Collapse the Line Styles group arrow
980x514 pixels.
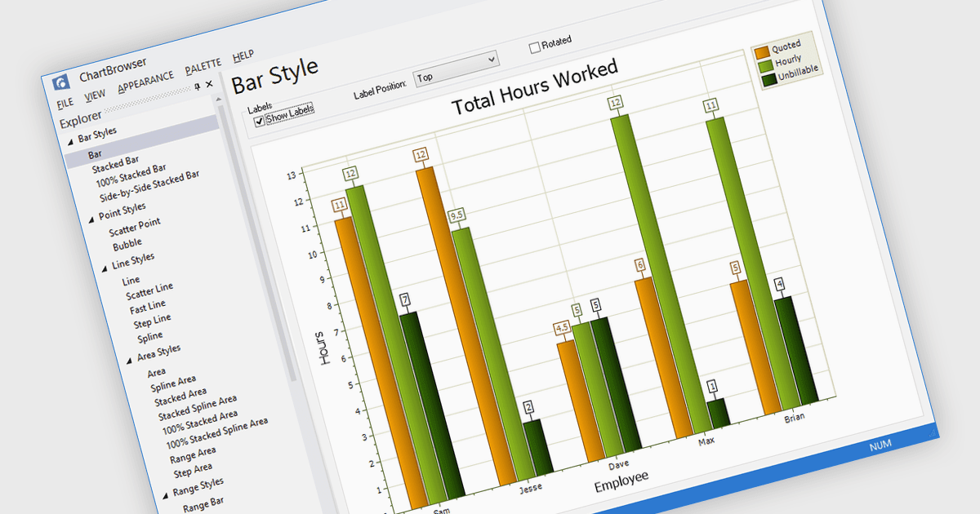105,268
